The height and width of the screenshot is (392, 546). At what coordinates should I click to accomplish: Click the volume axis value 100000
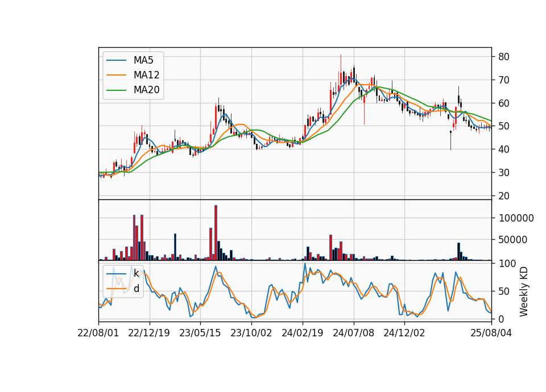click(516, 218)
